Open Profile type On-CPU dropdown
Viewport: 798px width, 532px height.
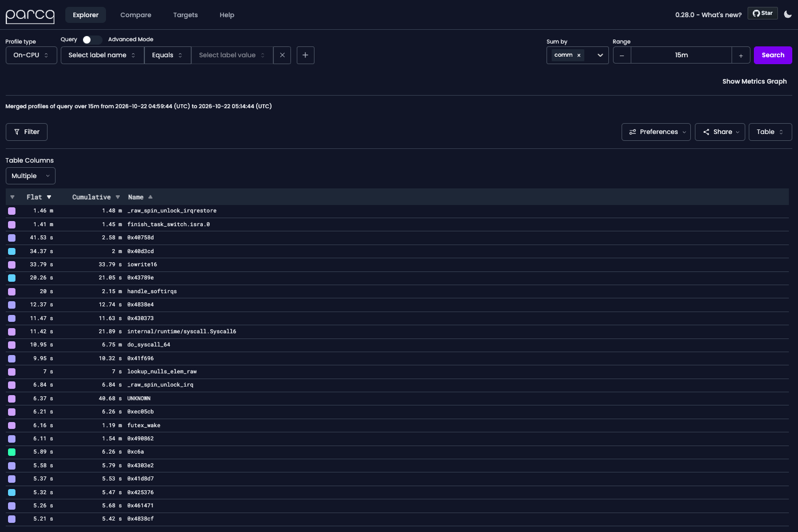[x=32, y=55]
